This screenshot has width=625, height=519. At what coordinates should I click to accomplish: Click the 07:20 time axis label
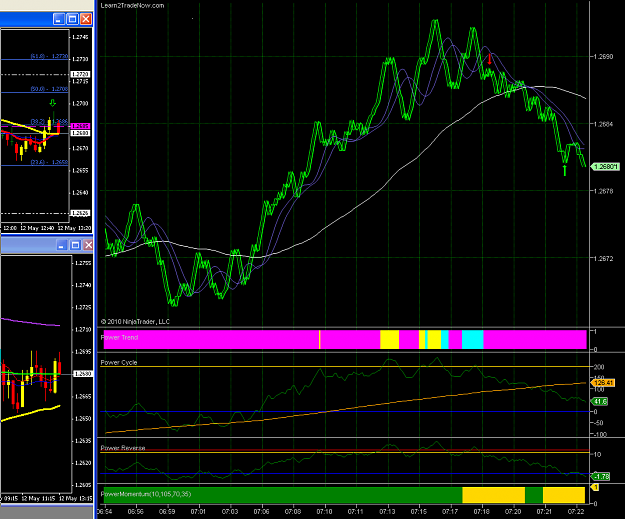pos(513,511)
